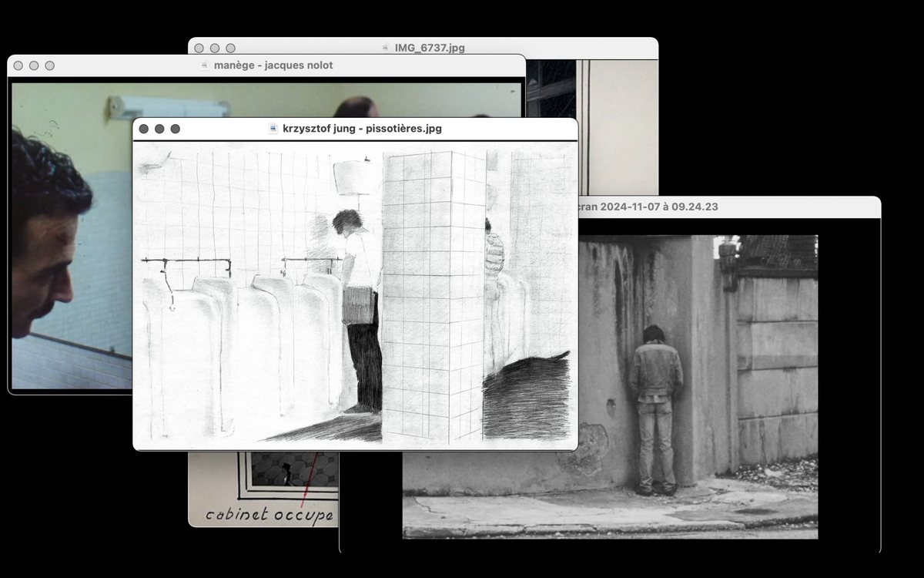Click the document icon beside krzysztof jung - pissotières.jpg title
This screenshot has width=924, height=578.
[x=273, y=129]
